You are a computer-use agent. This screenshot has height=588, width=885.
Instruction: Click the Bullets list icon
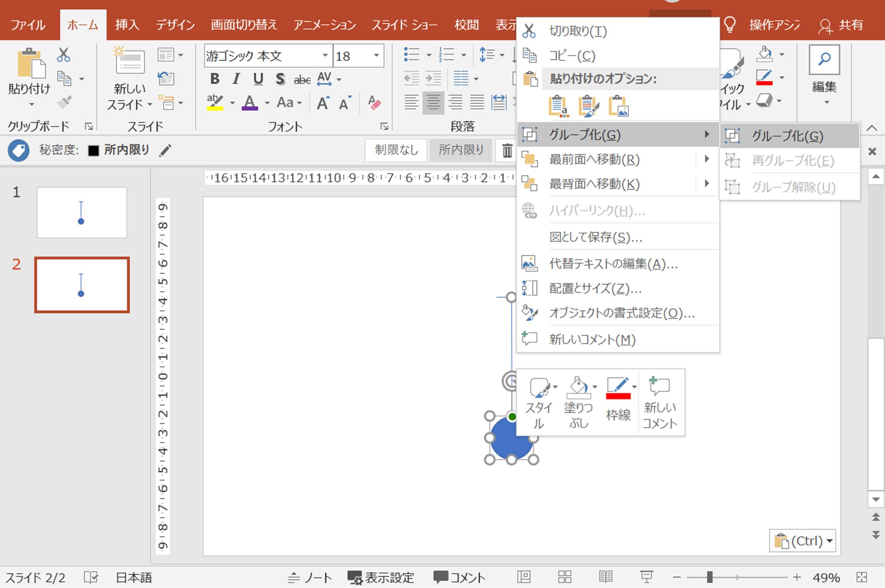pyautogui.click(x=412, y=55)
